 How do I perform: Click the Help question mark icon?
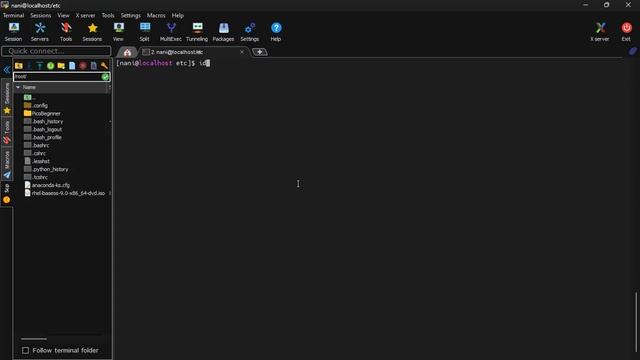[276, 31]
